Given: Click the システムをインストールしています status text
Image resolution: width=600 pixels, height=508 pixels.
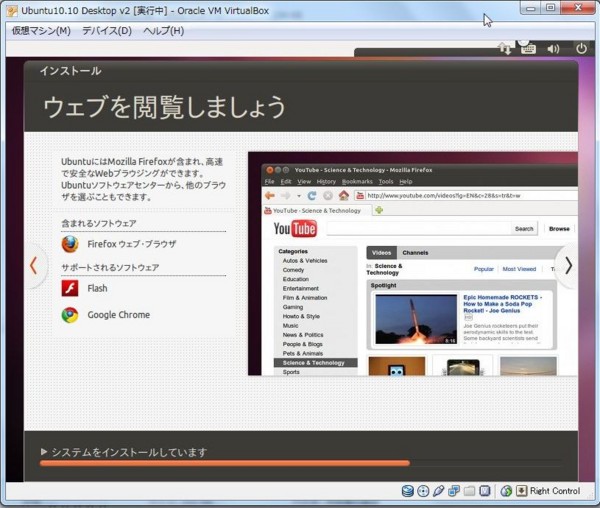Looking at the screenshot, I should tap(129, 452).
